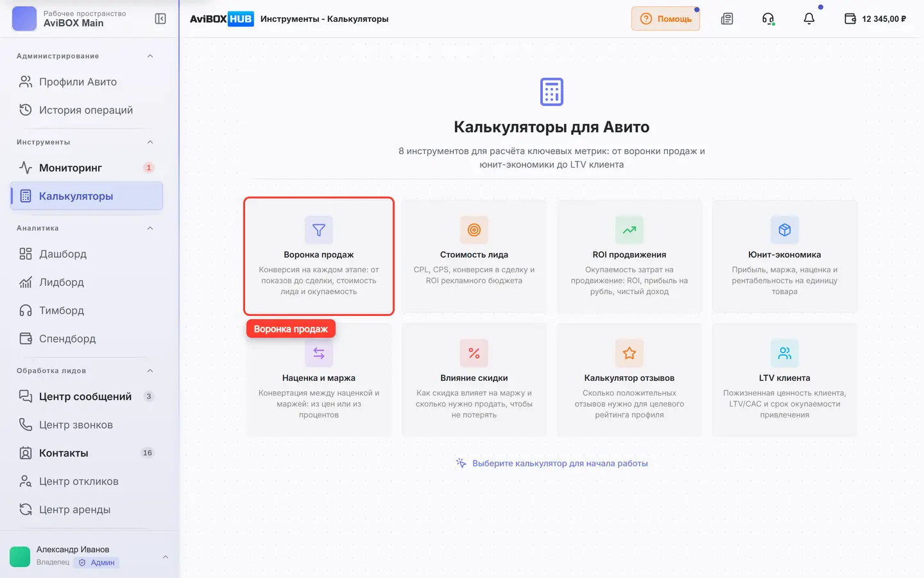The image size is (924, 578).
Task: Click the AviBOX Main workspace avatar
Action: click(x=24, y=19)
